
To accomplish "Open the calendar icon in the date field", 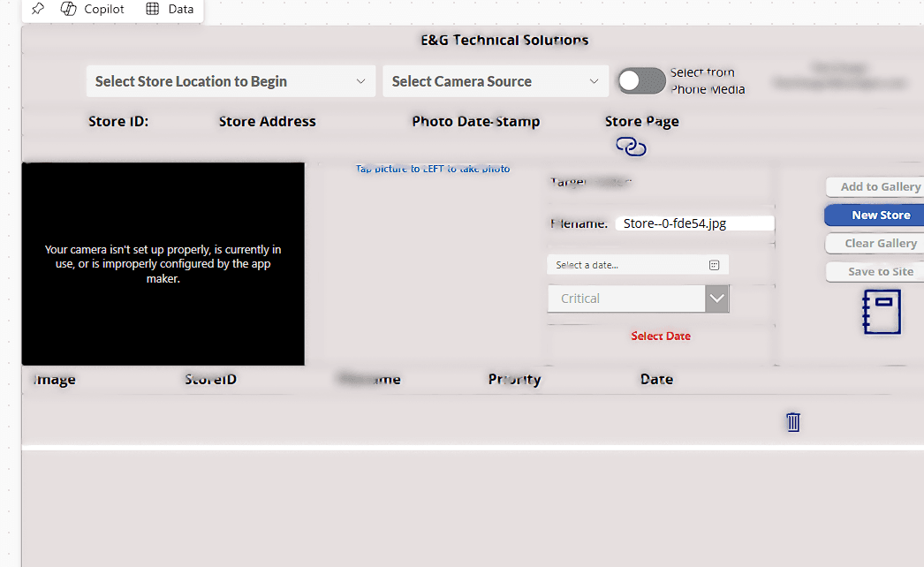I will pos(714,264).
